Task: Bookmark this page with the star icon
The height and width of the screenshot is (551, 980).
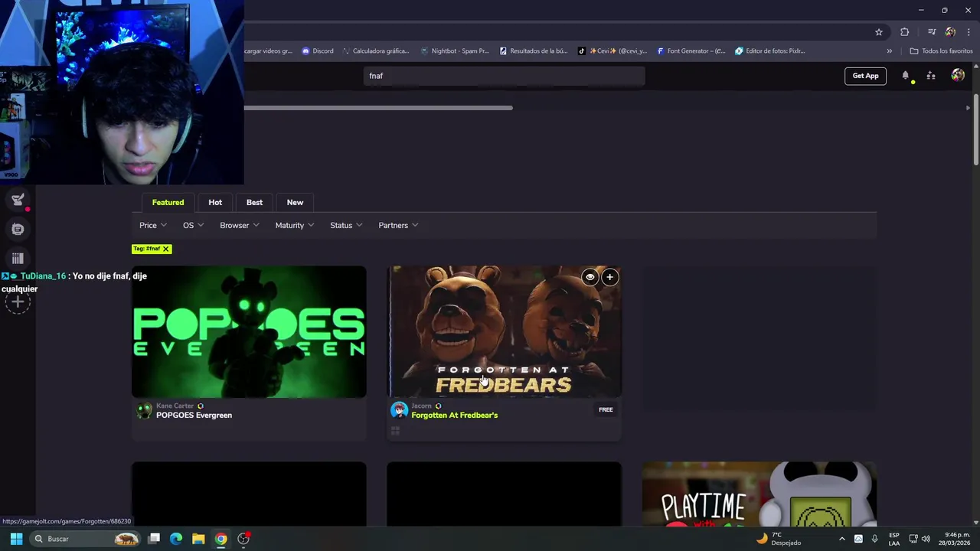Action: [x=879, y=32]
